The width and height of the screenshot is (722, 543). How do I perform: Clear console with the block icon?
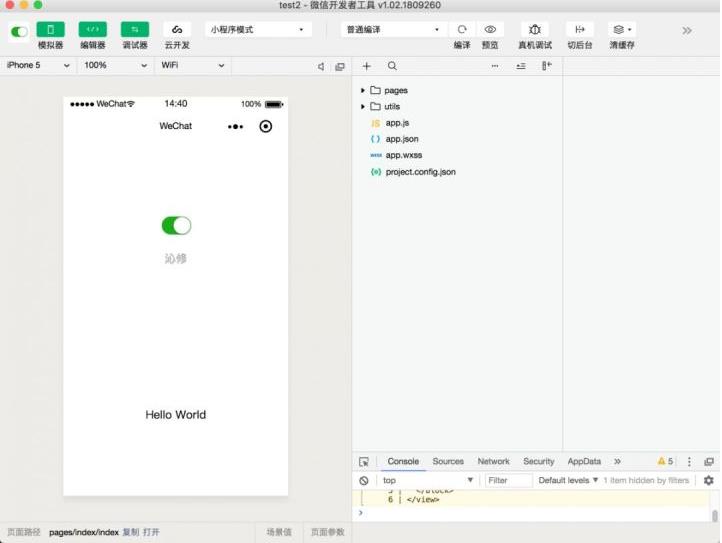point(364,481)
